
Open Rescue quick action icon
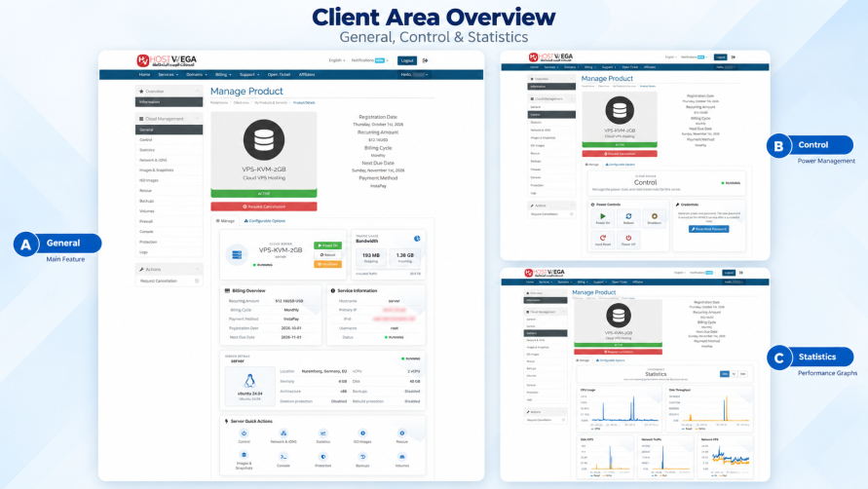pos(402,433)
